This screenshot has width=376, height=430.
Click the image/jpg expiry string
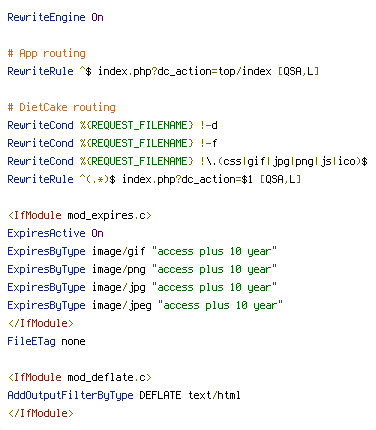214,287
